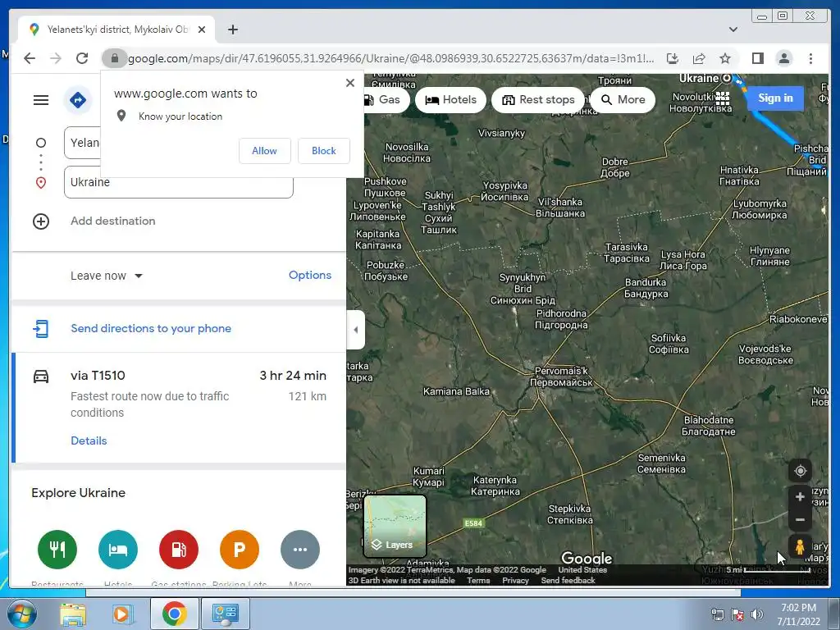This screenshot has height=630, width=840.
Task: Open a new tab with the plus button
Action: pos(232,30)
